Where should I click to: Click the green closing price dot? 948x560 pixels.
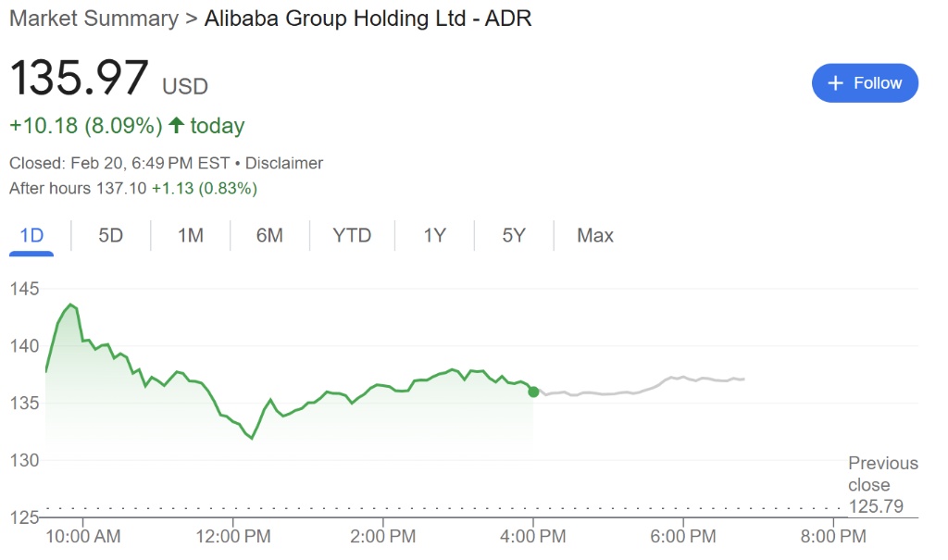pyautogui.click(x=533, y=392)
